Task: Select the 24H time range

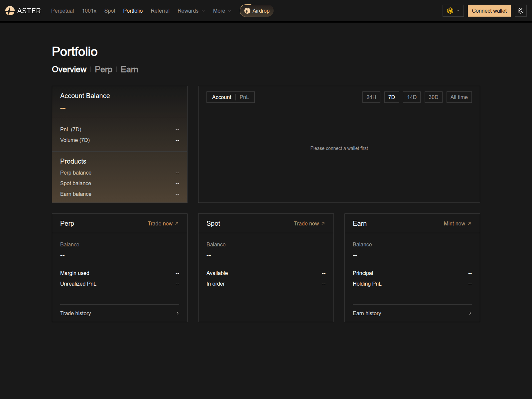Action: tap(371, 97)
